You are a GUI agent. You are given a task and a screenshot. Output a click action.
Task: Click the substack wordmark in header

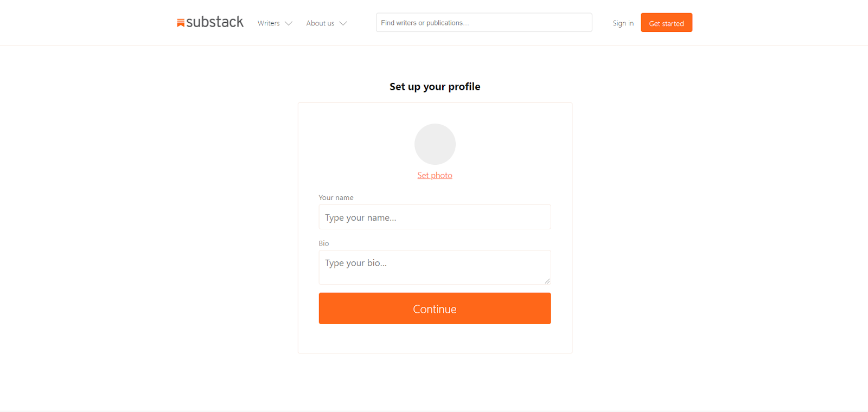coord(215,22)
